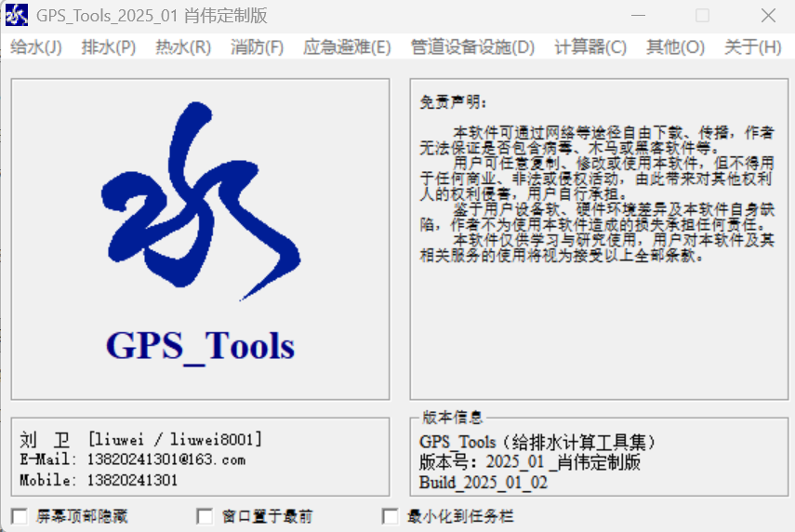The height and width of the screenshot is (532, 795).
Task: Toggle 最小化到任务栏 checkbox
Action: point(390,516)
